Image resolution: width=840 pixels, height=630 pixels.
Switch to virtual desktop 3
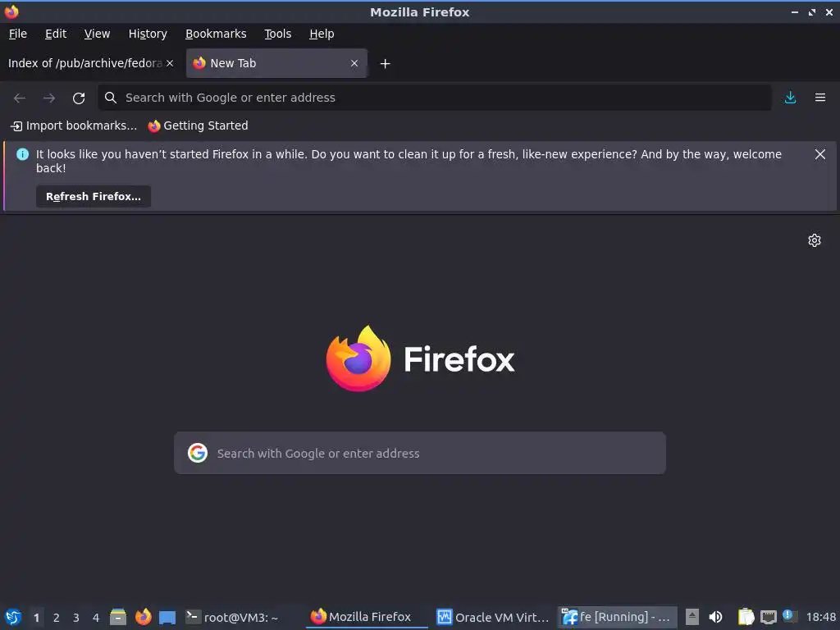[x=76, y=618]
